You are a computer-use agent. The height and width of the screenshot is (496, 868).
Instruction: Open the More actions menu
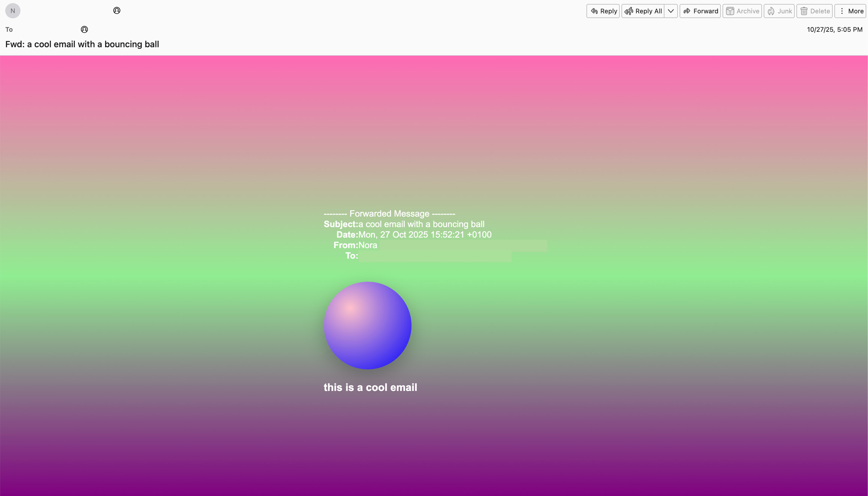(850, 11)
